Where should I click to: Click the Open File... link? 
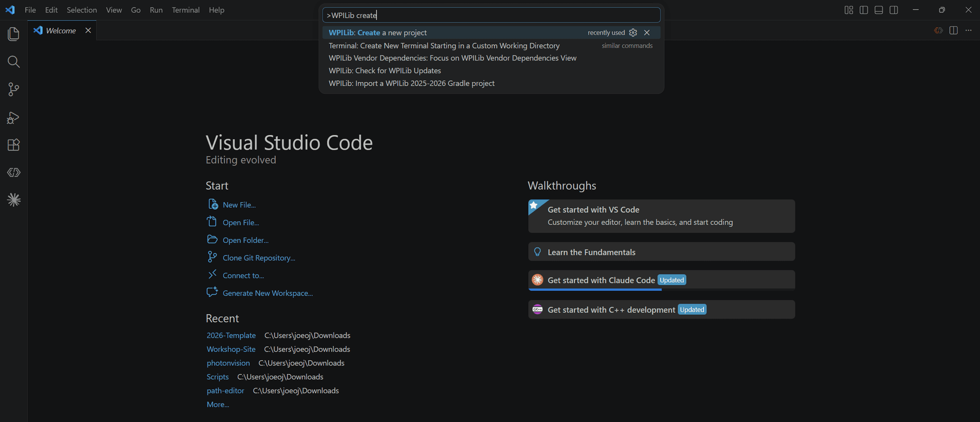(241, 223)
